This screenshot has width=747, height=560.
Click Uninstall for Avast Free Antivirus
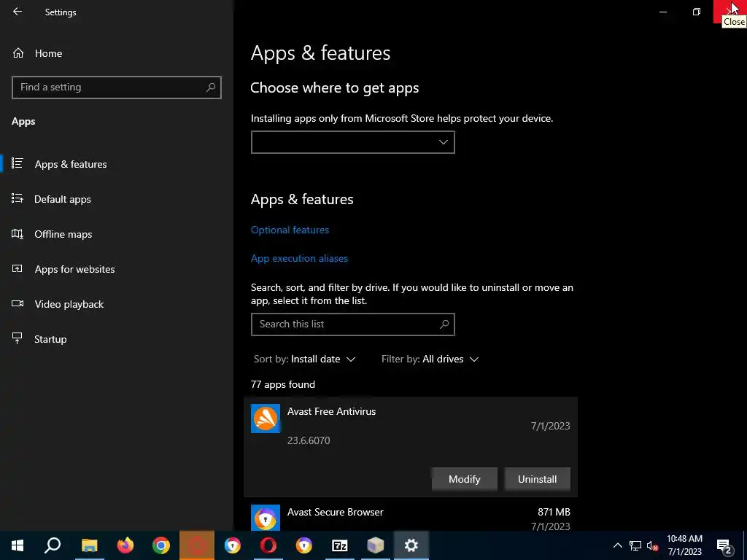click(x=537, y=479)
